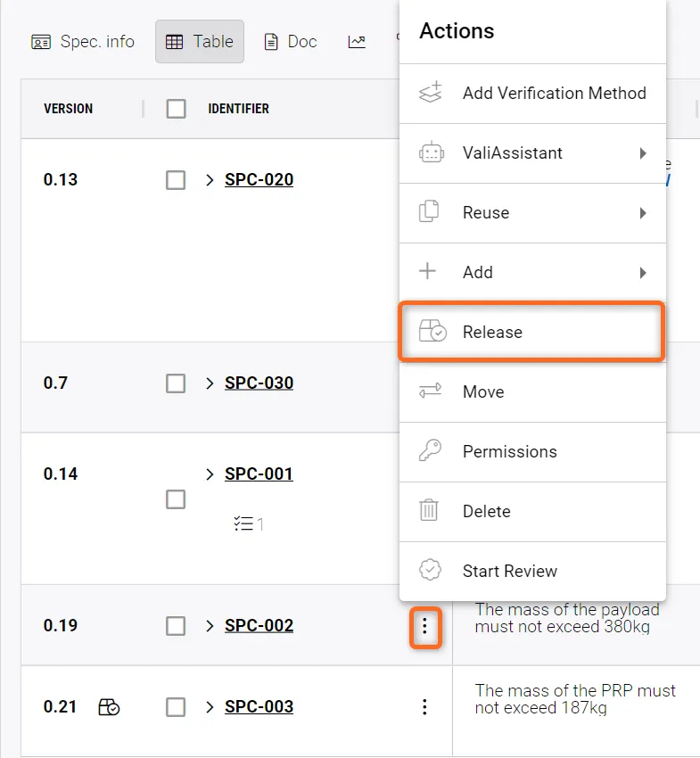
Task: Check the box for SPC-020
Action: [x=176, y=180]
